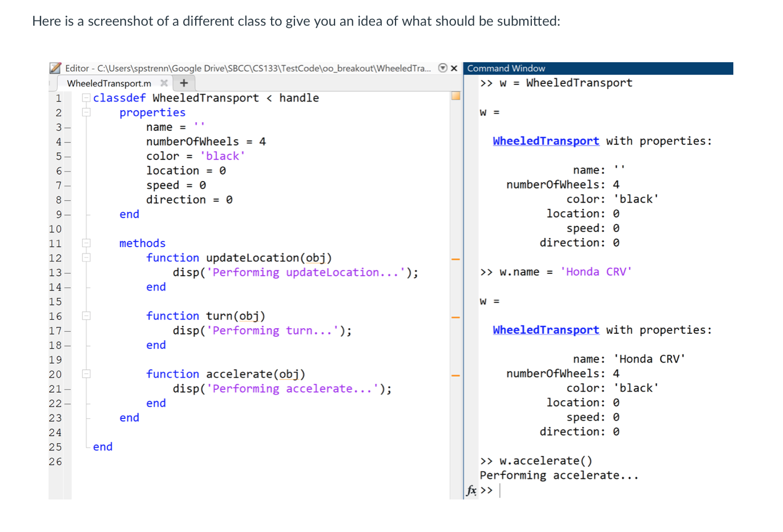
Task: Open the editor actions circle-arrow icon
Action: [x=442, y=68]
